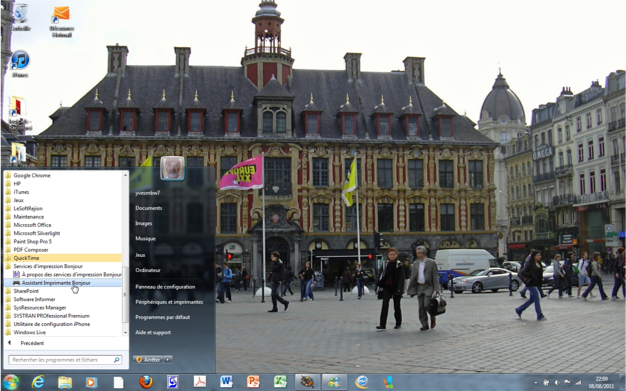Open Action Center flag tray icon
This screenshot has height=391, width=626.
[567, 382]
